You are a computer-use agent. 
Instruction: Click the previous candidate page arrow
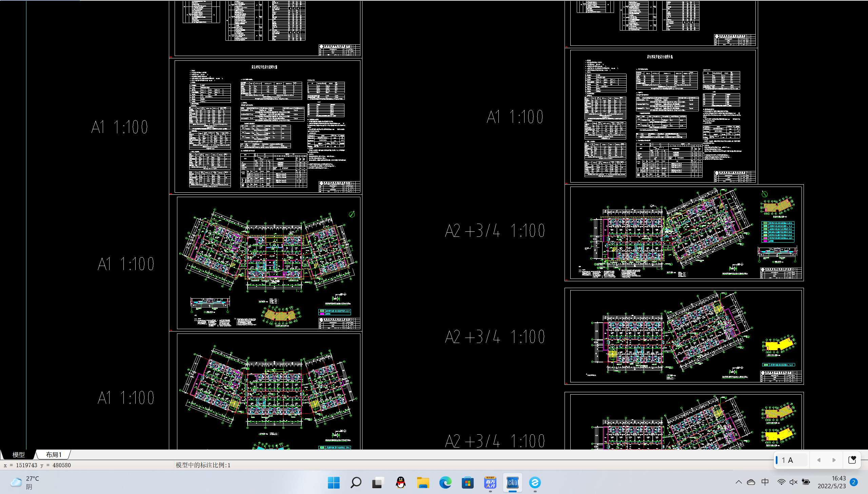(x=819, y=460)
